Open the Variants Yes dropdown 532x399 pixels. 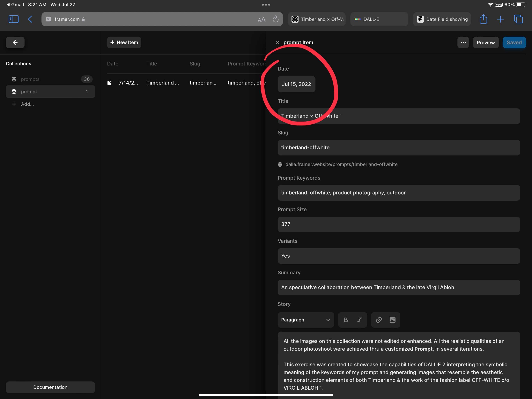399,256
